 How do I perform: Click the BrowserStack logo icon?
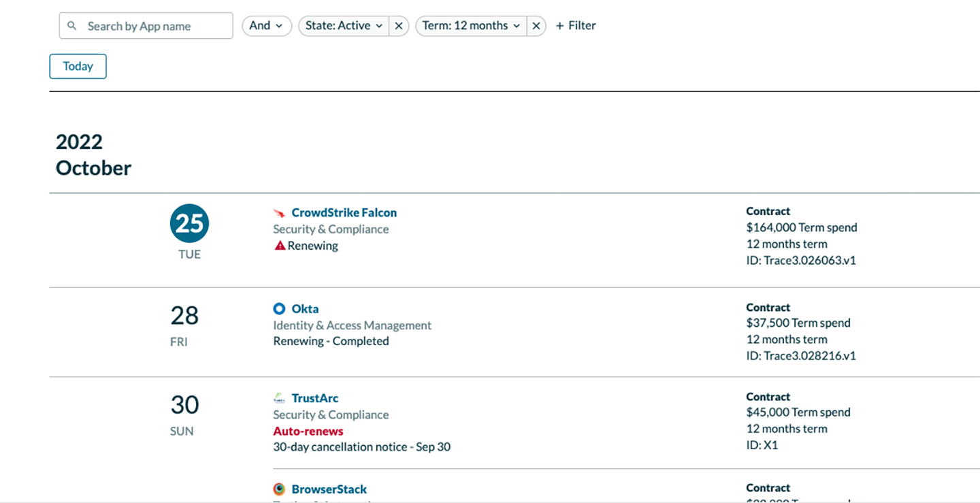pyautogui.click(x=279, y=489)
